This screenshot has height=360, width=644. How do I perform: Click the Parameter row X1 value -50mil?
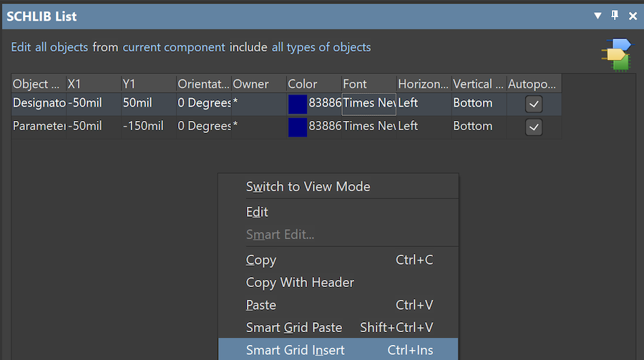(94, 126)
